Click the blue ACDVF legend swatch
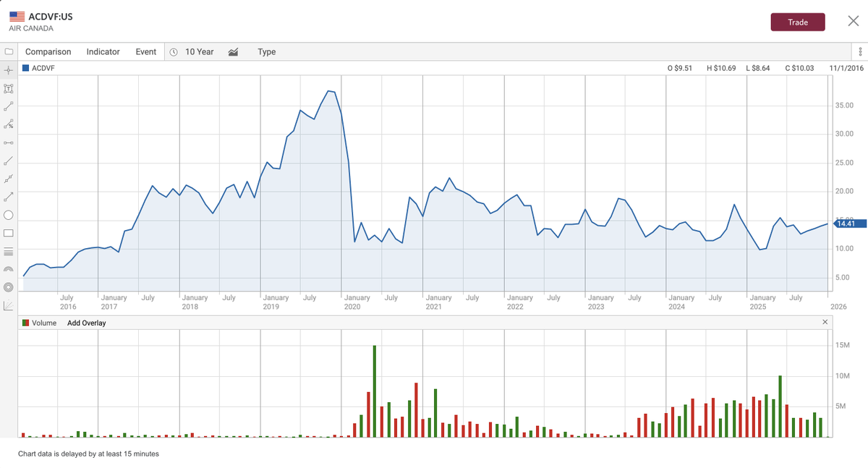 [26, 68]
